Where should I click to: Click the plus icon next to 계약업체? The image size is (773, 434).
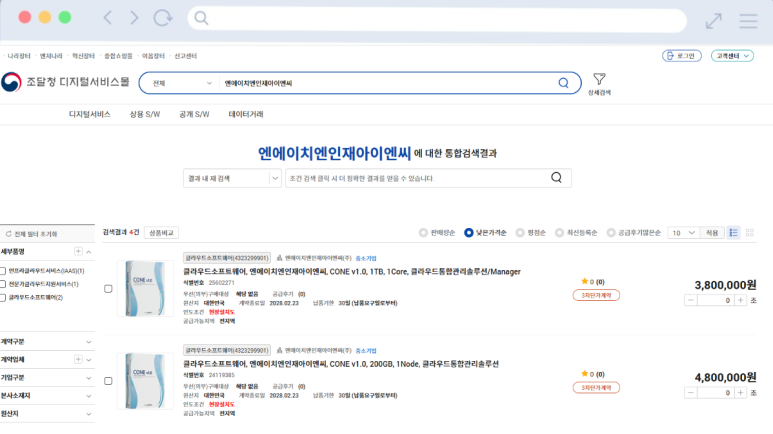click(78, 359)
